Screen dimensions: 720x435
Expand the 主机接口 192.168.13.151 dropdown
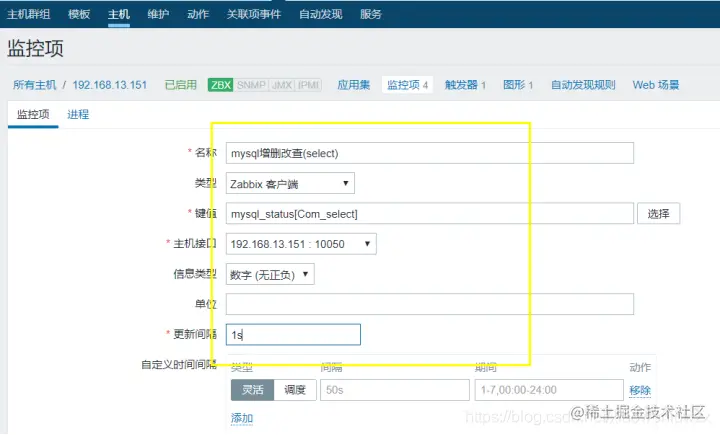point(301,244)
